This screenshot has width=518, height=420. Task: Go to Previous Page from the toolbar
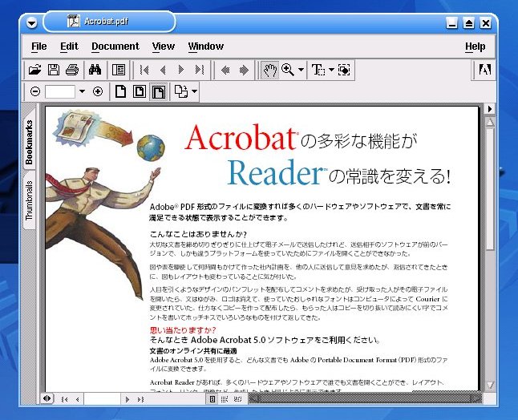coord(163,70)
